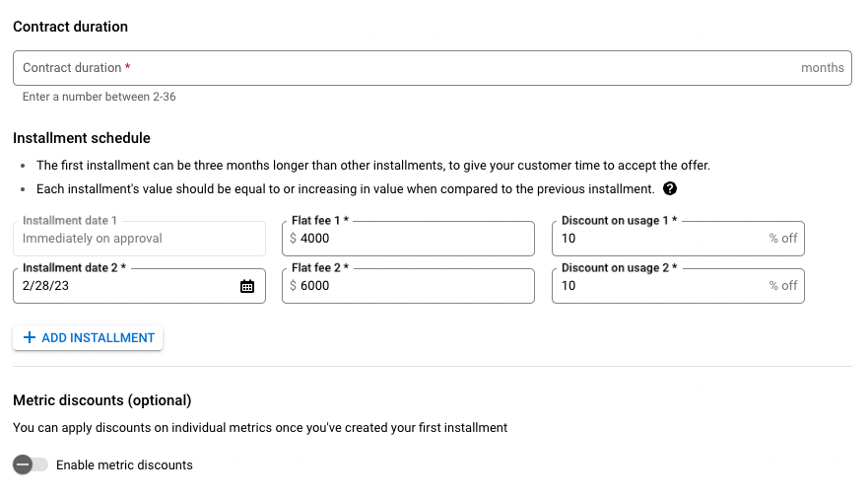
Task: Click the Flat fee 1 field
Action: pyautogui.click(x=408, y=239)
